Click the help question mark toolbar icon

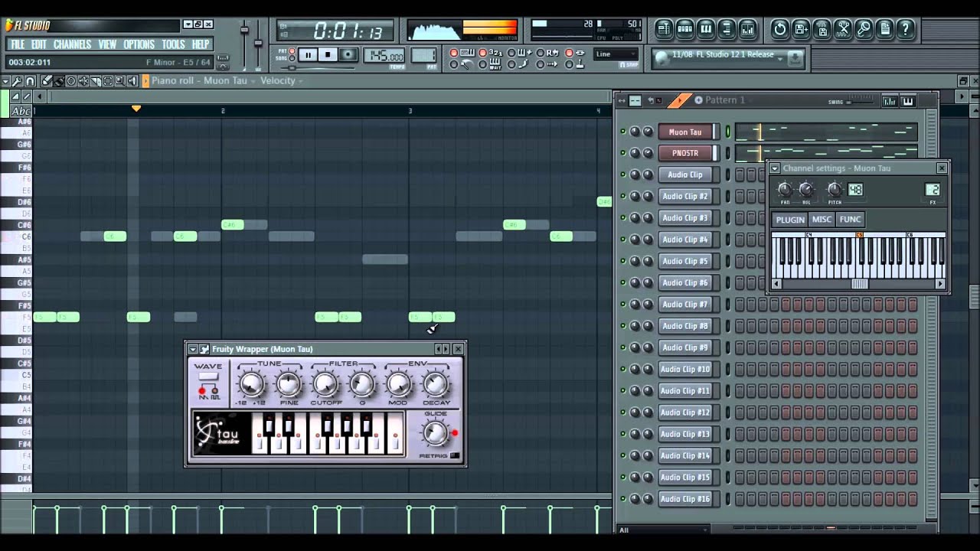click(906, 29)
